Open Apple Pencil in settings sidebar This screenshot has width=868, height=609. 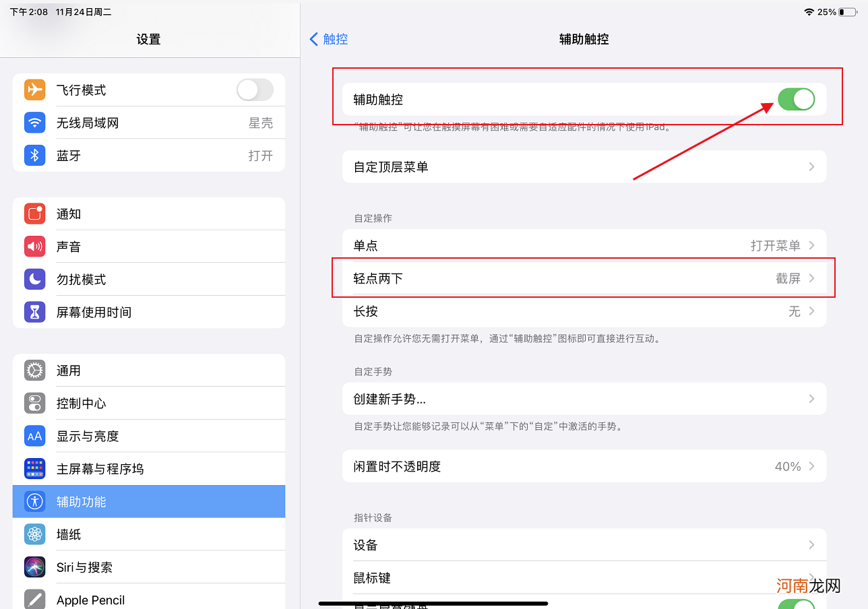[x=149, y=596]
